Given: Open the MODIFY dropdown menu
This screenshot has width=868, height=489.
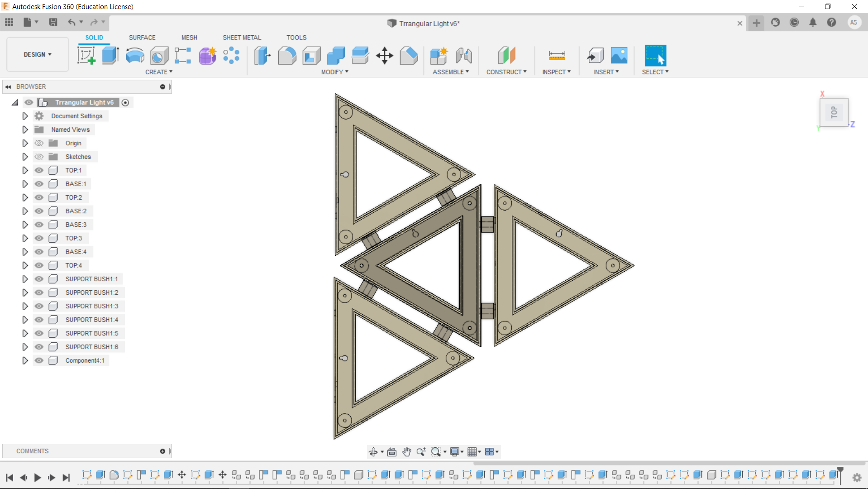Looking at the screenshot, I should tap(335, 72).
